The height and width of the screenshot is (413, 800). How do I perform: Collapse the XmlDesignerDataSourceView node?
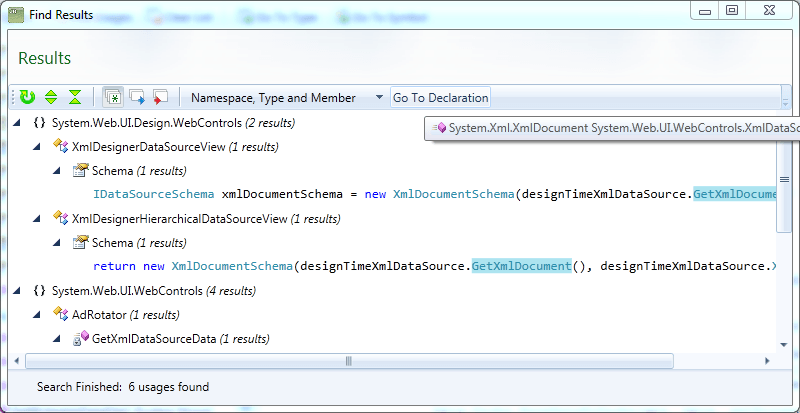[x=36, y=147]
